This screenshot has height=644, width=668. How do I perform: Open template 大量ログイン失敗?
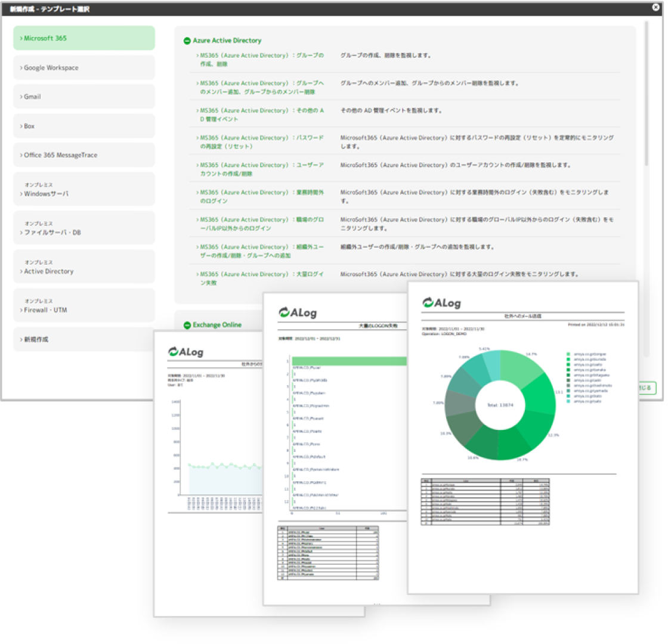(x=261, y=278)
